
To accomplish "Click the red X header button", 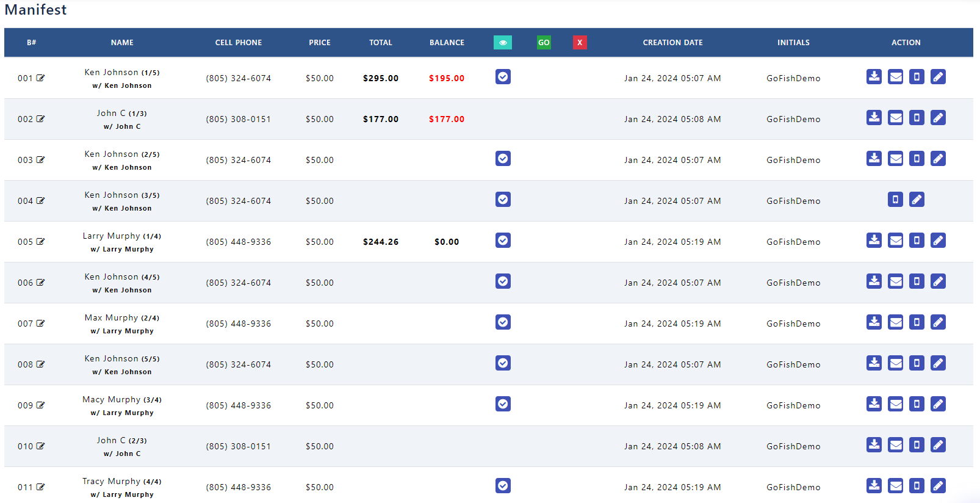I will (x=580, y=43).
